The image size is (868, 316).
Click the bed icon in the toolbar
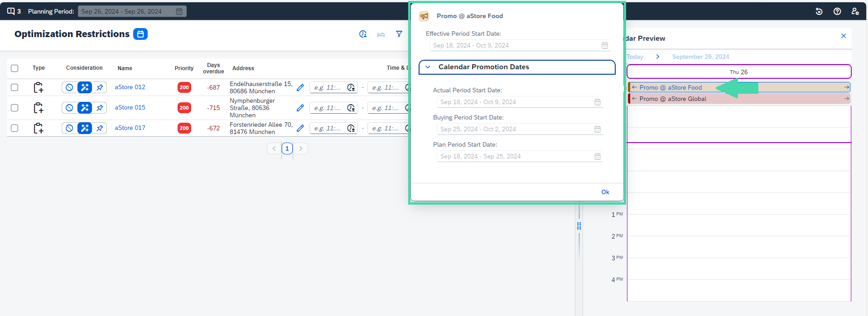click(381, 34)
